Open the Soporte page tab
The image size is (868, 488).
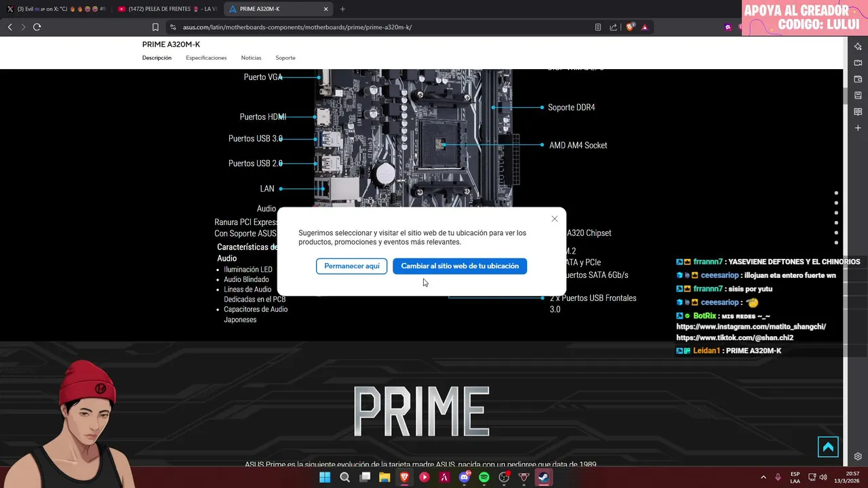tap(285, 58)
